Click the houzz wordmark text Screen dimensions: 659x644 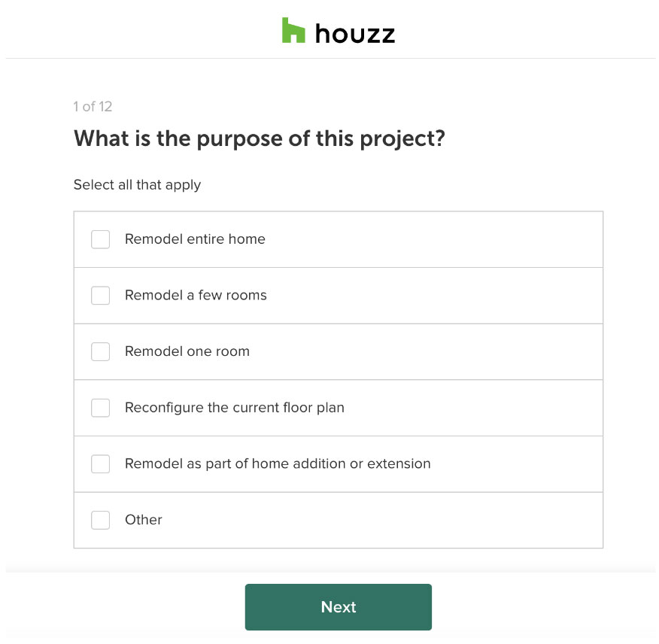click(354, 32)
